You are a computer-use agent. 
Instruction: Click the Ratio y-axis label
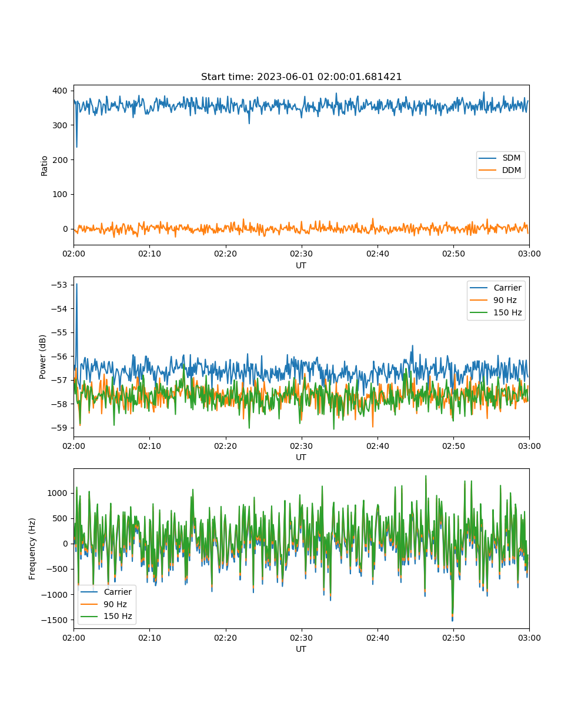pyautogui.click(x=45, y=165)
